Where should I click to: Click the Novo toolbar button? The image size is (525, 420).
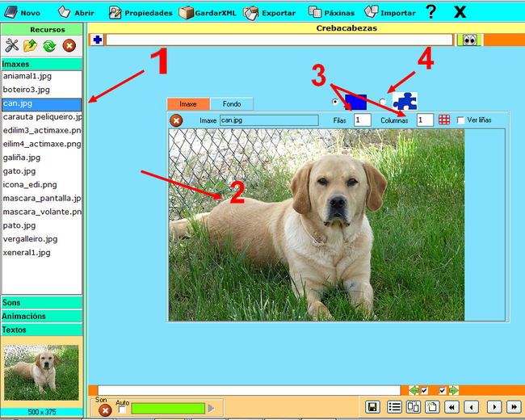click(x=23, y=13)
